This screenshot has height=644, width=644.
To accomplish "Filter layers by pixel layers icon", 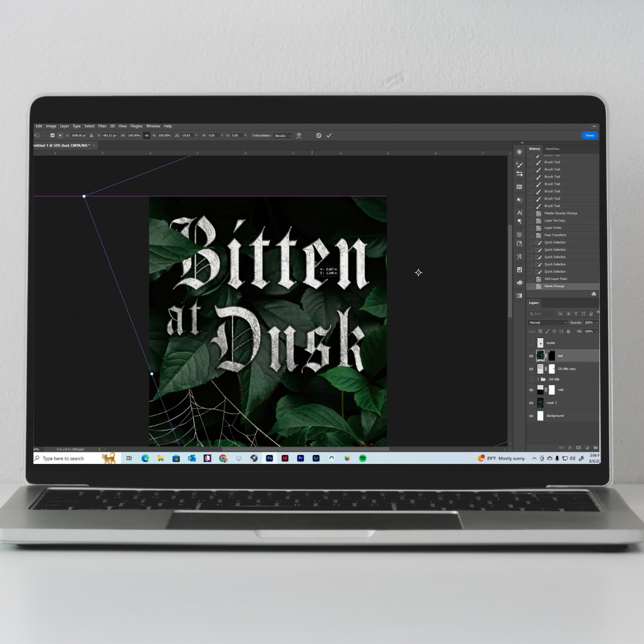I will (560, 314).
